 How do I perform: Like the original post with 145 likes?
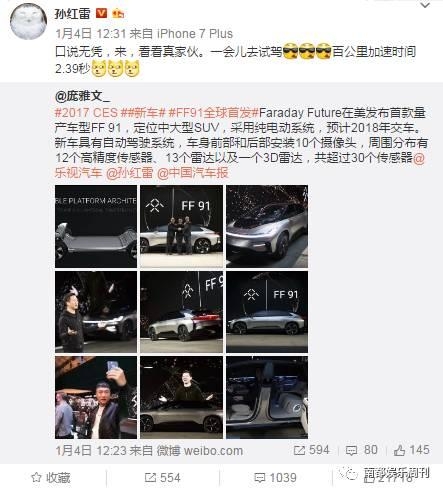click(x=411, y=450)
